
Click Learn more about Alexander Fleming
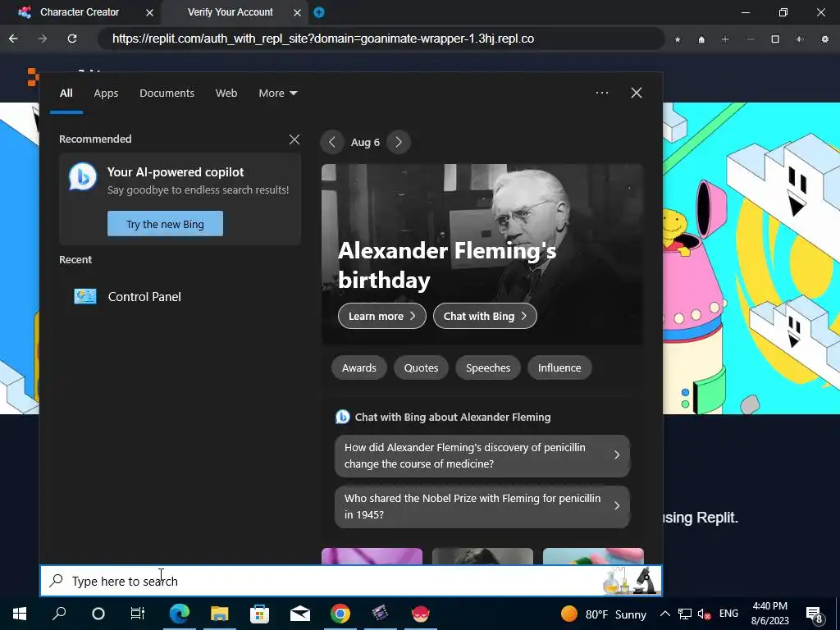click(x=382, y=316)
